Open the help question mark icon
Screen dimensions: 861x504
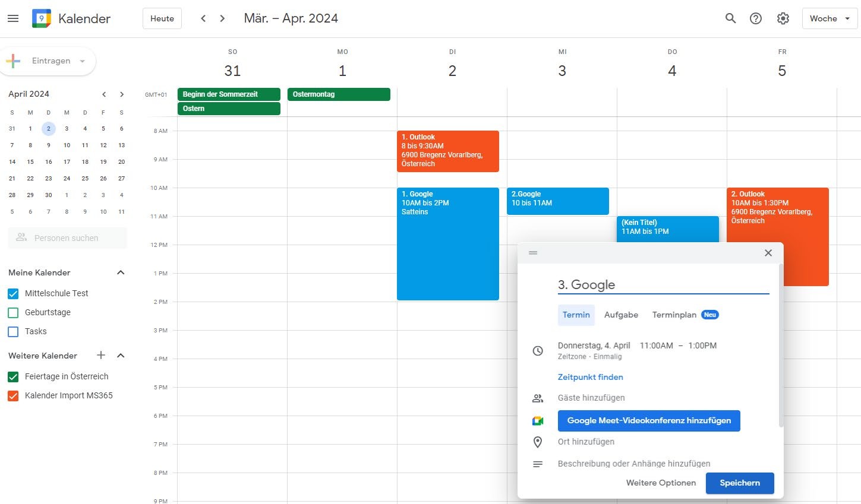[755, 18]
